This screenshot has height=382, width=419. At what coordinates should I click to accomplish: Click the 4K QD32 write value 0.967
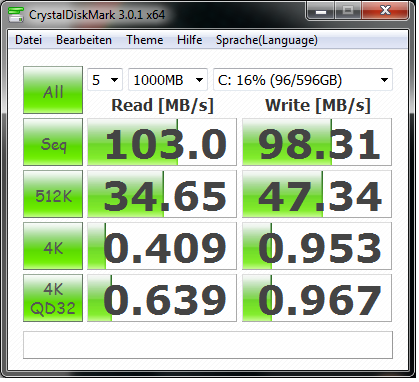point(317,298)
